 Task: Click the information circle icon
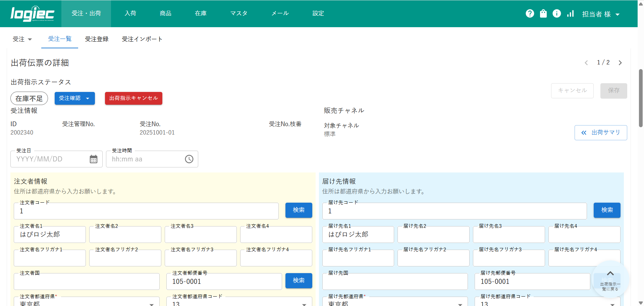point(556,13)
